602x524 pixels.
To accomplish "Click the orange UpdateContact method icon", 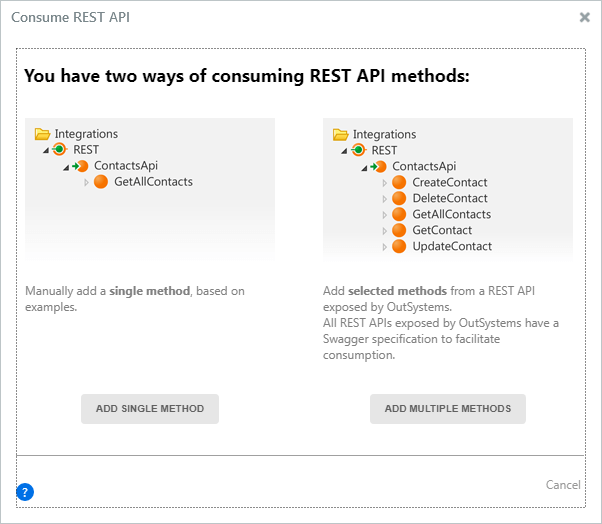I will (x=399, y=246).
